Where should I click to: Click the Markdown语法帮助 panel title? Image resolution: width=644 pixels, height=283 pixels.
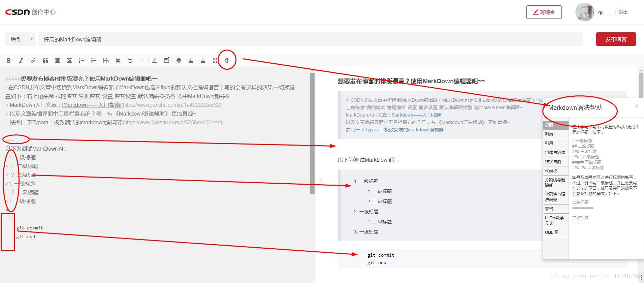click(x=575, y=107)
